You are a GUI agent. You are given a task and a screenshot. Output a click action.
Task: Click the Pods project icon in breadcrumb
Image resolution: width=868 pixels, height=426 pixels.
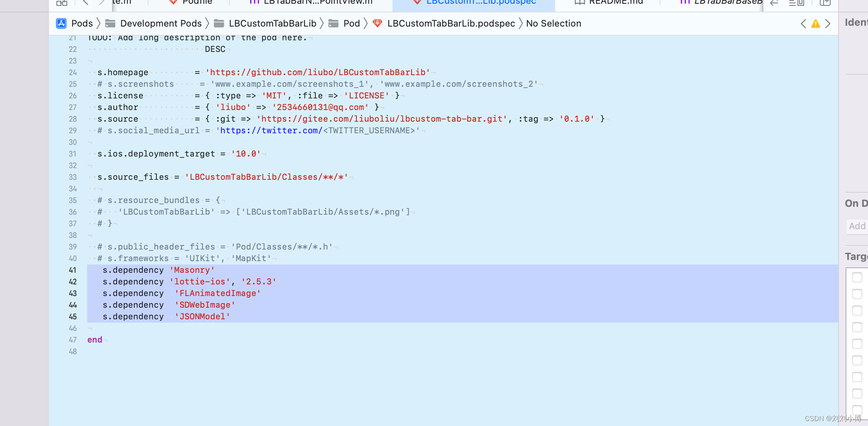[61, 23]
